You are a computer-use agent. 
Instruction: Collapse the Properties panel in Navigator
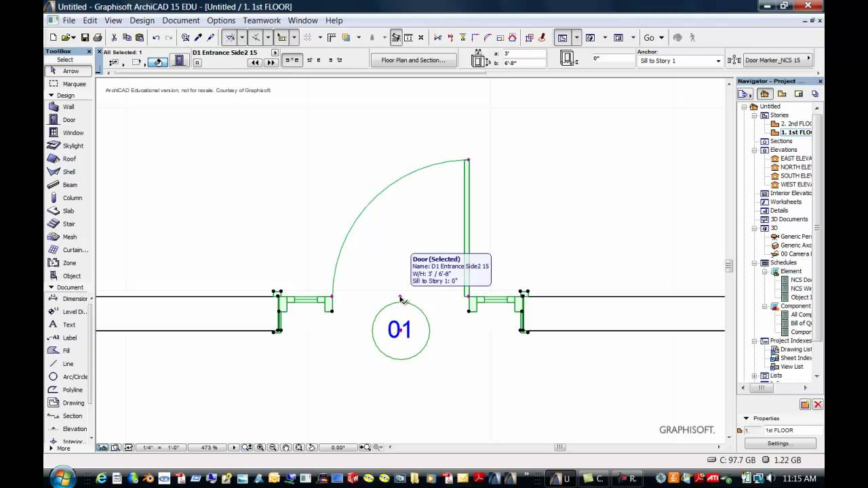tap(746, 418)
